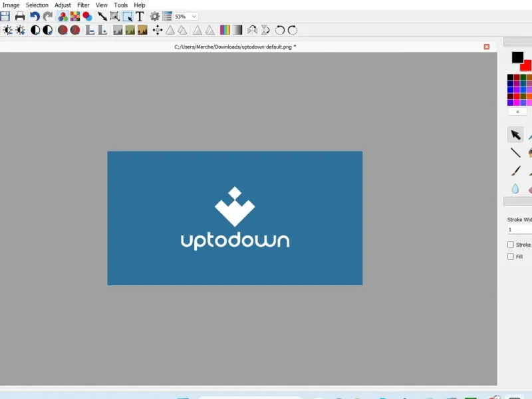Activate the dashed-rectangle selection tool

pos(128,16)
